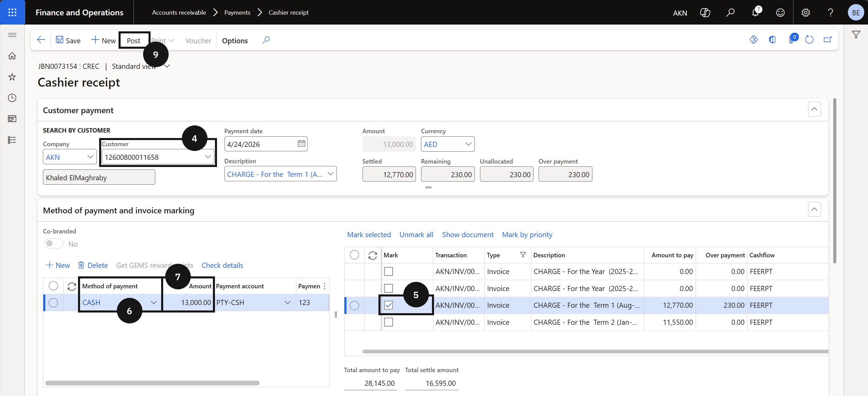This screenshot has width=868, height=396.
Task: Click Save in the action pane
Action: coord(68,41)
